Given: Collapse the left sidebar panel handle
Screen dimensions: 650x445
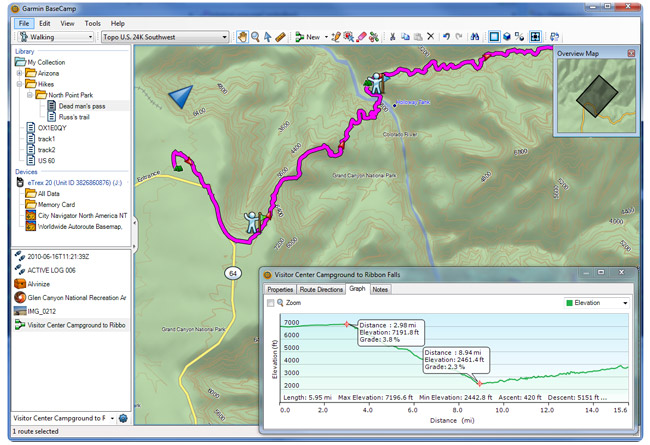Looking at the screenshot, I should click(x=134, y=234).
